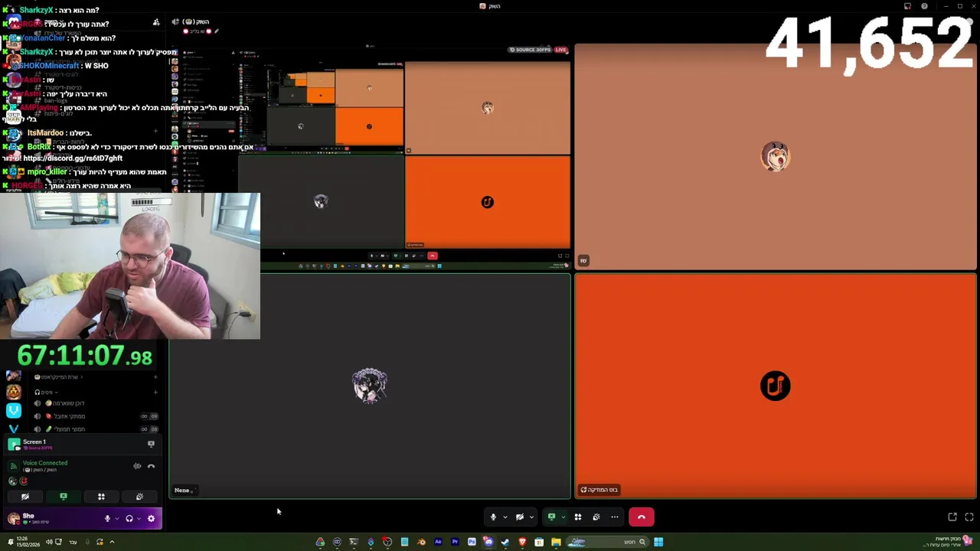The height and width of the screenshot is (551, 980).
Task: Open light-blue V server icon in server list
Action: [14, 411]
